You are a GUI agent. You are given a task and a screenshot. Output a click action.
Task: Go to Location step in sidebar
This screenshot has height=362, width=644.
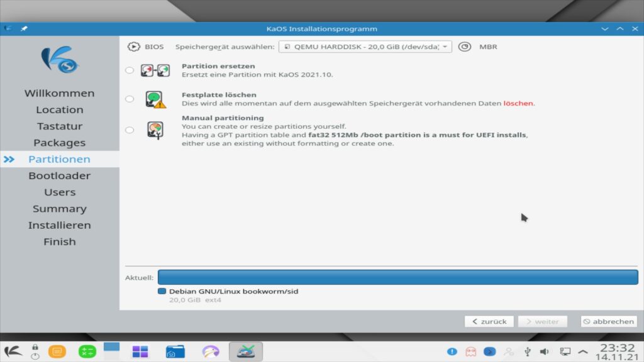coord(60,109)
